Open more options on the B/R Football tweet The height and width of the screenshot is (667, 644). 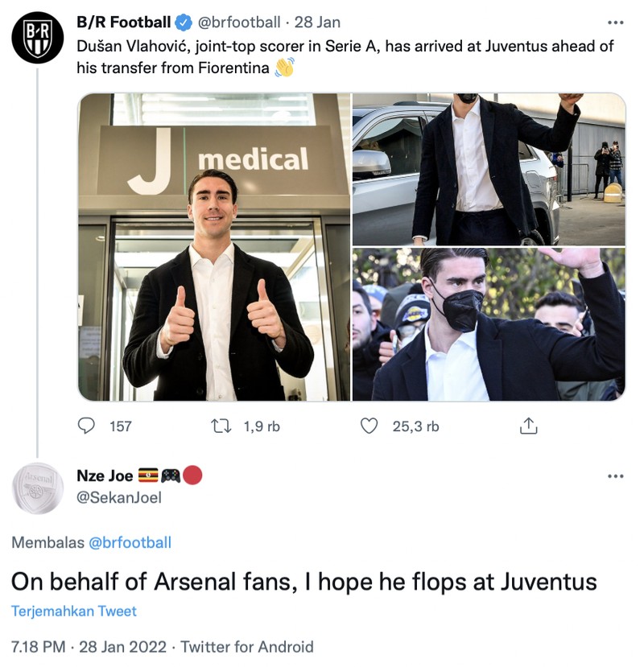click(x=615, y=24)
